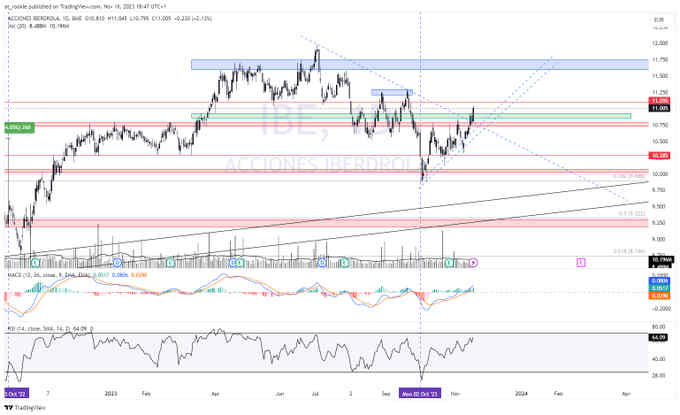Select the highlighted Mon 02 Oct '23 date label
680x415 pixels.
point(420,394)
